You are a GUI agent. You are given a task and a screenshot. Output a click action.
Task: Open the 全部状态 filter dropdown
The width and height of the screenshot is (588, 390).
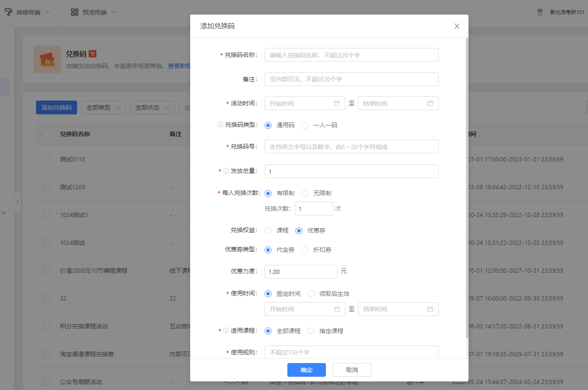tap(152, 107)
